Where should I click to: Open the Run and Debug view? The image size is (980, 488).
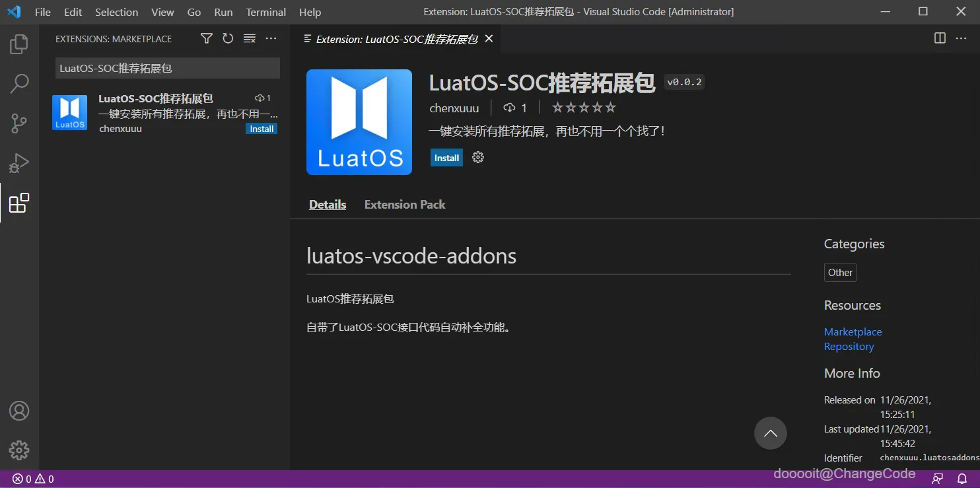[19, 163]
